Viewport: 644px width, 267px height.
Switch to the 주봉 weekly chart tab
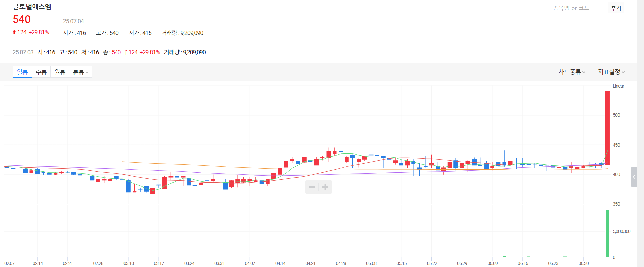[x=41, y=72]
